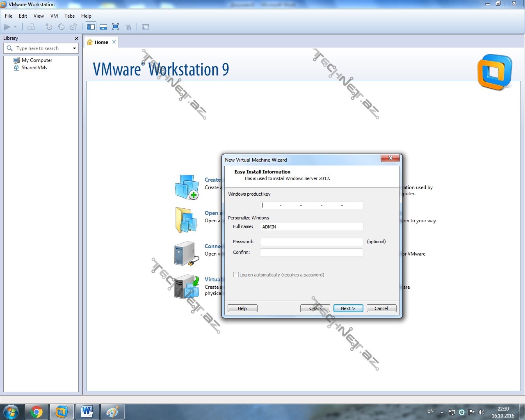Click the thumbnail bar toolbar icon
The image size is (525, 420).
tap(103, 27)
